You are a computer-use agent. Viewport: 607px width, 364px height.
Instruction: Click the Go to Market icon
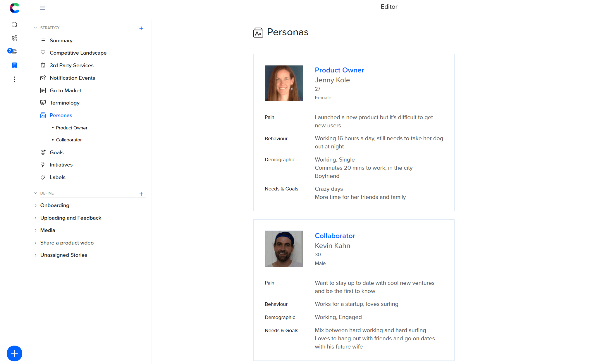(x=42, y=91)
